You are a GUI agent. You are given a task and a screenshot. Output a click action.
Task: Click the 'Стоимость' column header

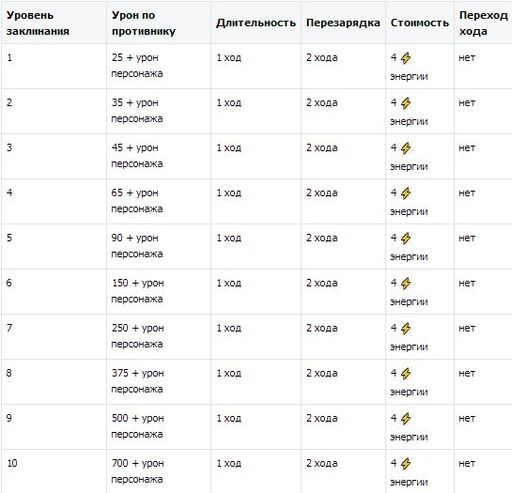tap(420, 23)
